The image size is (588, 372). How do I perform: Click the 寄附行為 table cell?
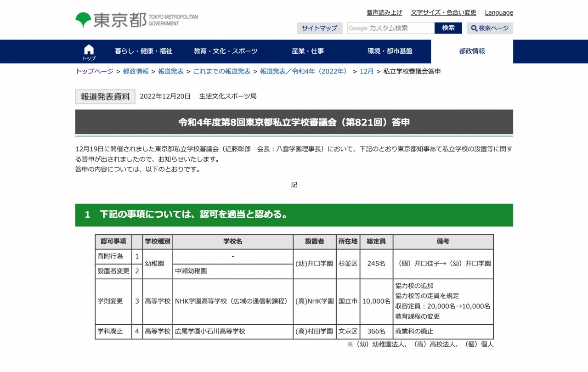pos(113,256)
